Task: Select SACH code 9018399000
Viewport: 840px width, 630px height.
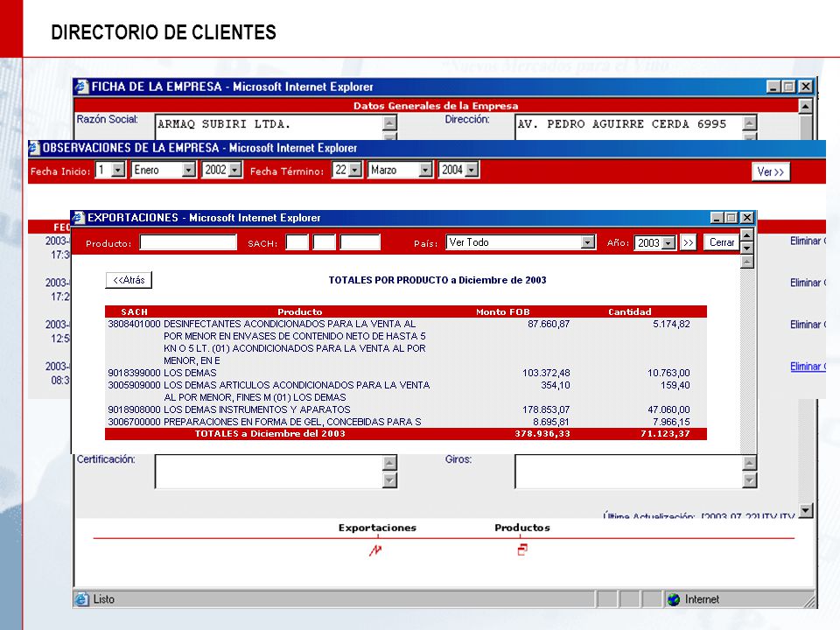Action: 134,373
